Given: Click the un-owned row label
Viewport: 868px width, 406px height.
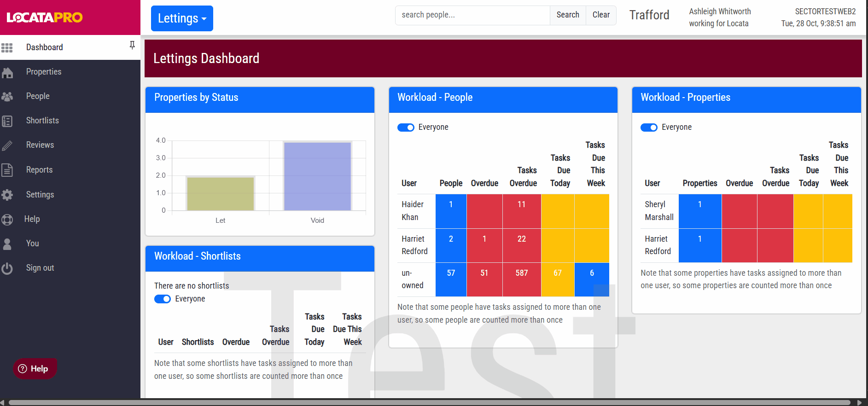Looking at the screenshot, I should coord(413,279).
